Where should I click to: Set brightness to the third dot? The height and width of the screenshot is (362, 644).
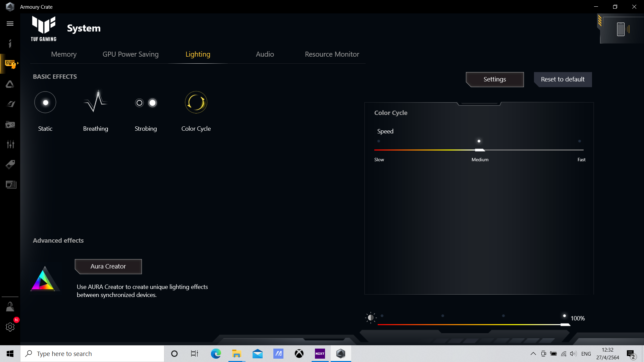(503, 316)
